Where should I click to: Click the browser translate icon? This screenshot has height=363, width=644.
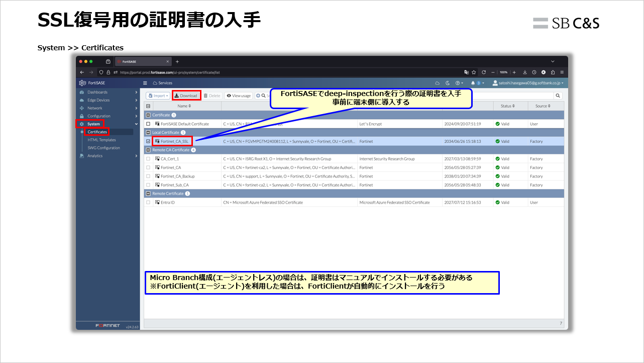(467, 72)
